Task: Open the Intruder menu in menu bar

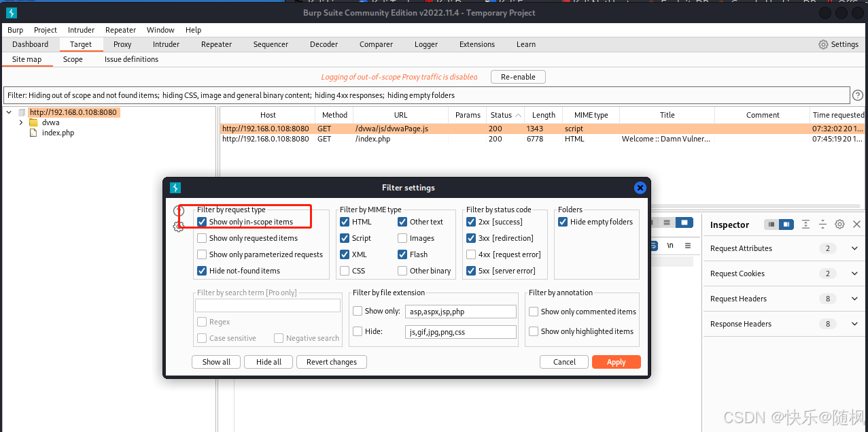Action: (81, 30)
